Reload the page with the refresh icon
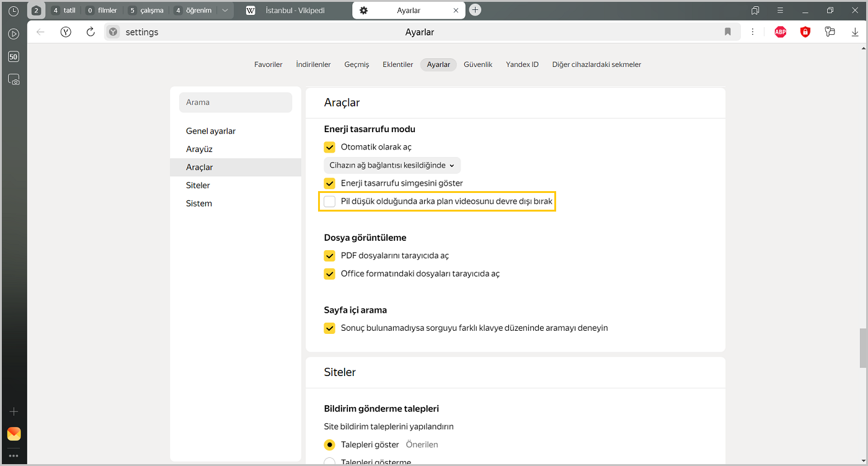This screenshot has width=868, height=466. 91,32
